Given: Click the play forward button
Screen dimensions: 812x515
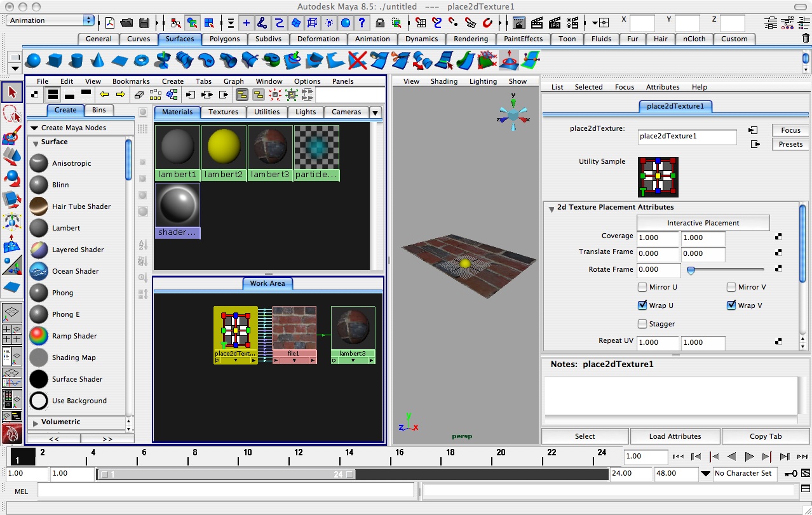Looking at the screenshot, I should pos(749,457).
